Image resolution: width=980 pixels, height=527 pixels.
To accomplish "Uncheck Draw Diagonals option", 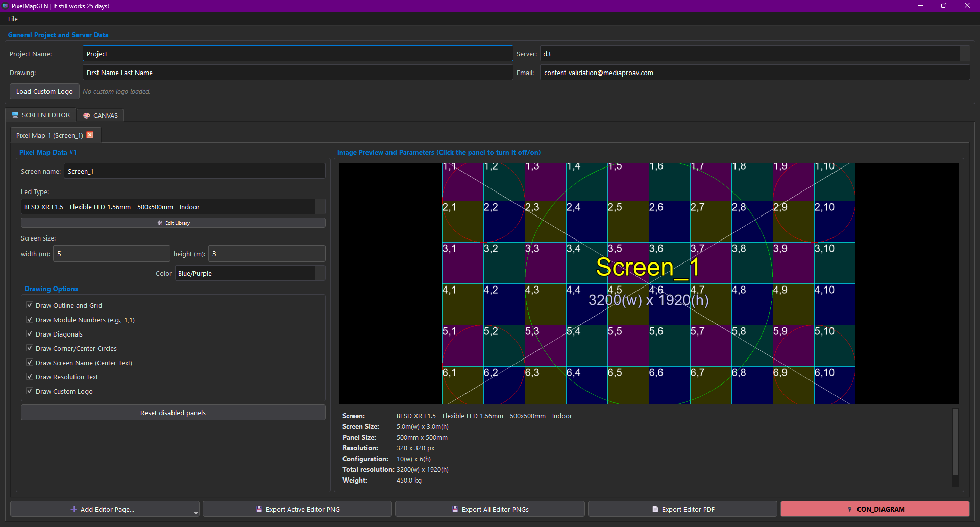I will pyautogui.click(x=30, y=334).
